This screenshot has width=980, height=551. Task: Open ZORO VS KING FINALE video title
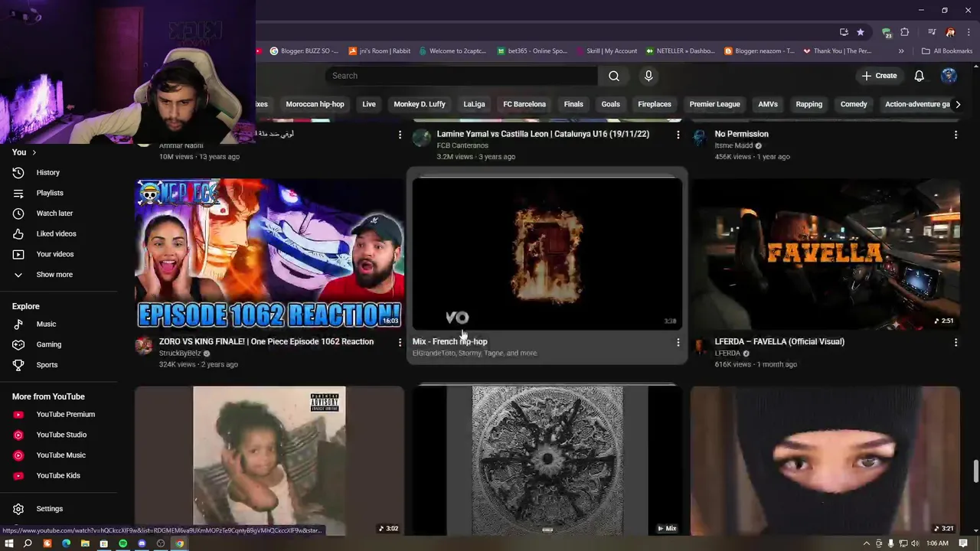tap(266, 342)
